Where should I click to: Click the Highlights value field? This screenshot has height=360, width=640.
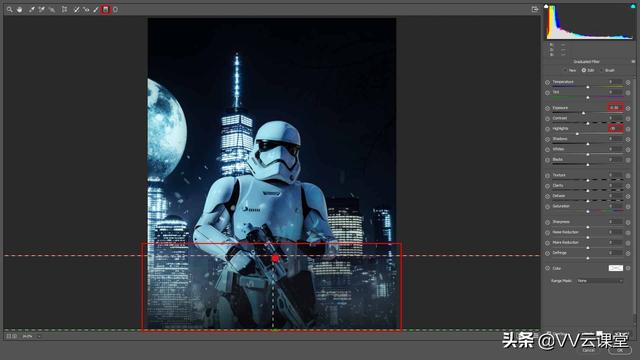pyautogui.click(x=616, y=129)
